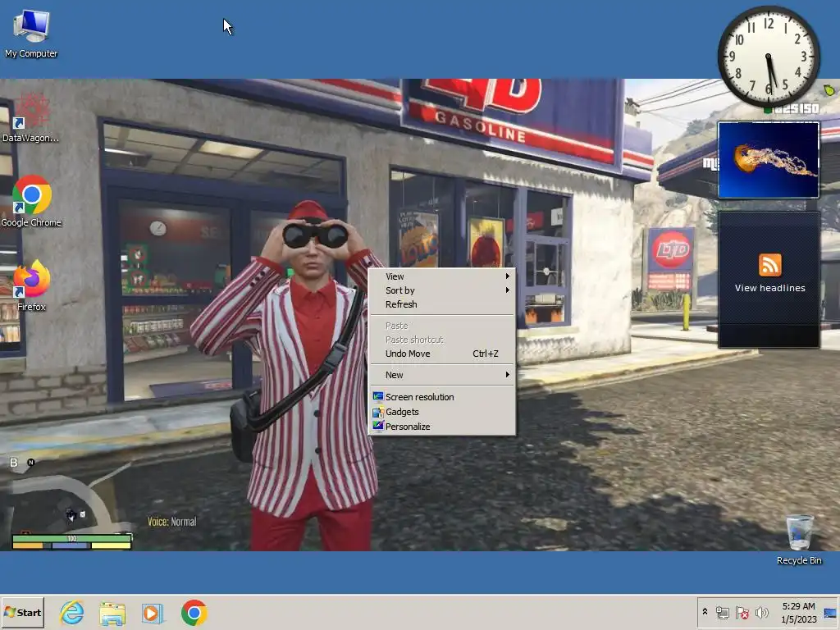The height and width of the screenshot is (630, 840).
Task: Open Gadgets from the context menu
Action: click(x=442, y=412)
